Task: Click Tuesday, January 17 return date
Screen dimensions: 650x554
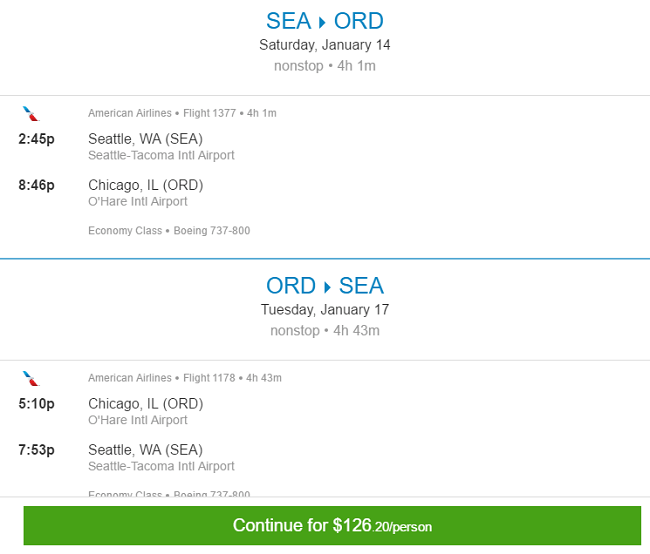Action: coord(325,310)
